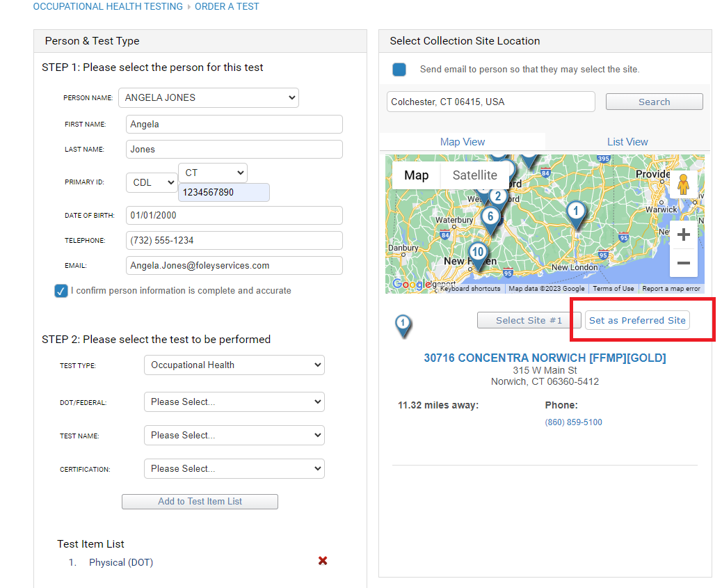The height and width of the screenshot is (588, 722).
Task: Click map marker number 10 near New Haven
Action: 478,256
